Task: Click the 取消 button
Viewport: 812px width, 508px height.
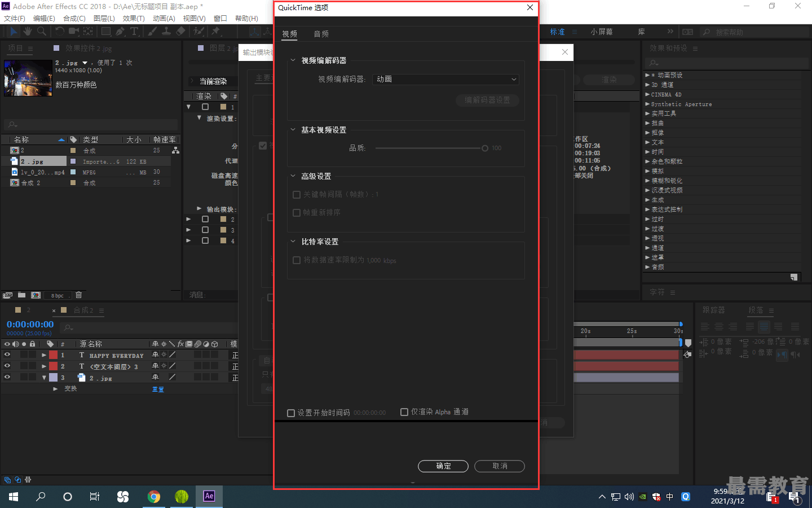Action: point(500,466)
